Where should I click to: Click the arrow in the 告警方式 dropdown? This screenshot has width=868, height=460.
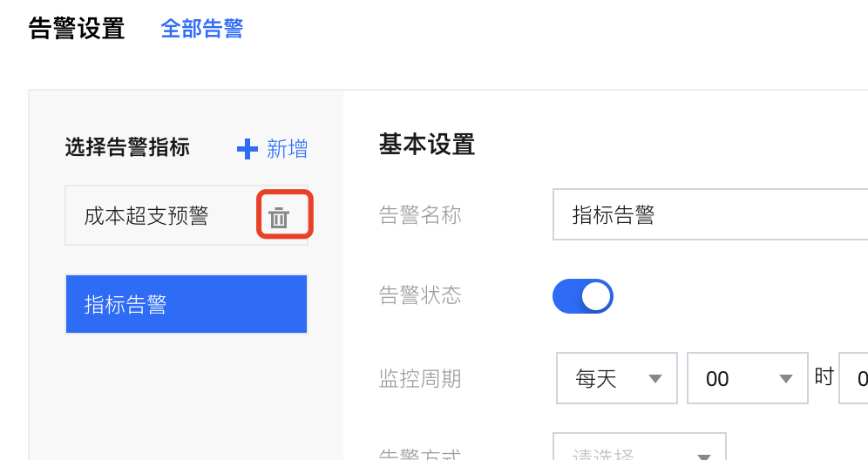(x=703, y=455)
